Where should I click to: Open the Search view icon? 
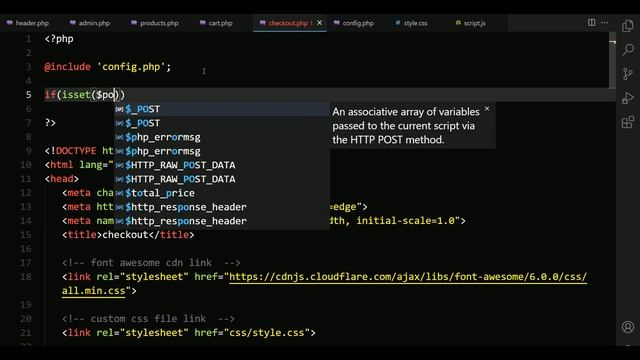point(628,50)
